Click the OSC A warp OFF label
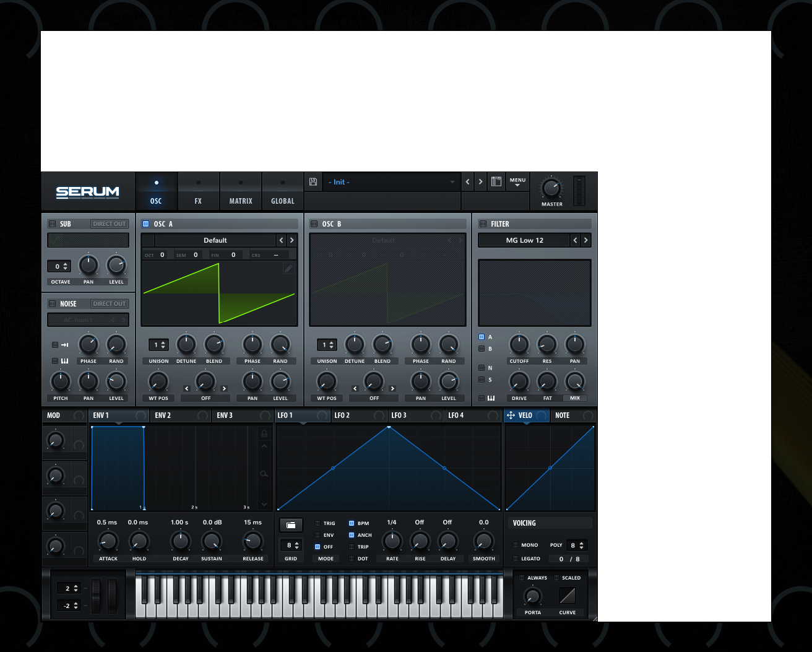 coord(205,398)
